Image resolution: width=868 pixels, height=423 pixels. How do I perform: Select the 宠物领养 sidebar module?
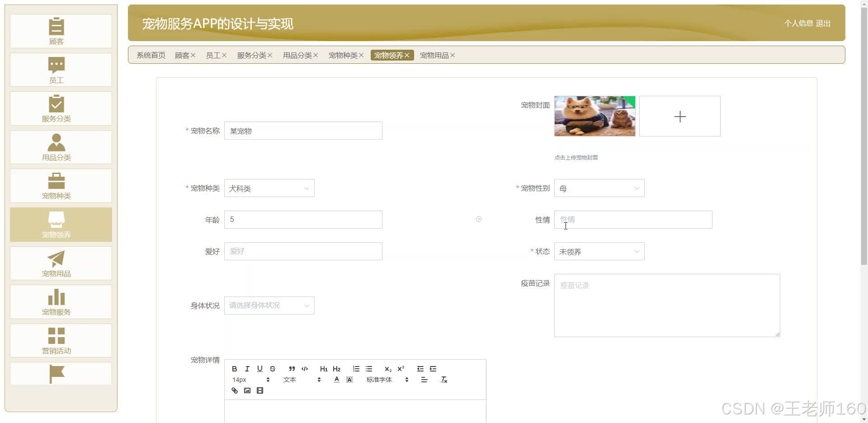(61, 225)
